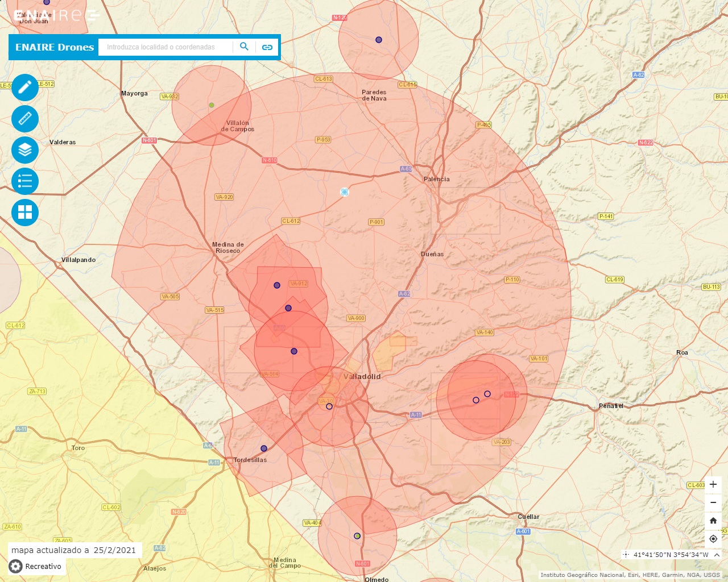Screen dimensions: 728x582
Task: Zoom in with the plus button
Action: pyautogui.click(x=713, y=484)
